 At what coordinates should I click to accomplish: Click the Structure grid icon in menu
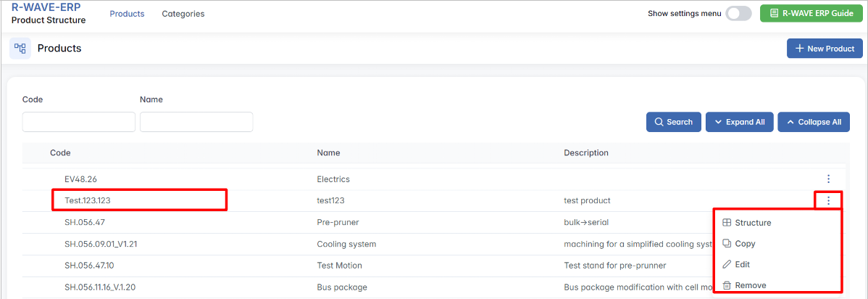(727, 223)
